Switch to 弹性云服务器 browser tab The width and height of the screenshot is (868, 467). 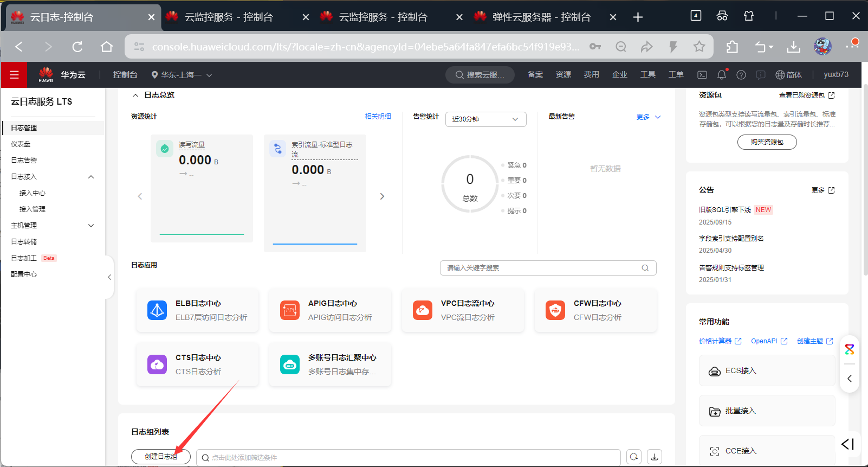click(x=541, y=17)
